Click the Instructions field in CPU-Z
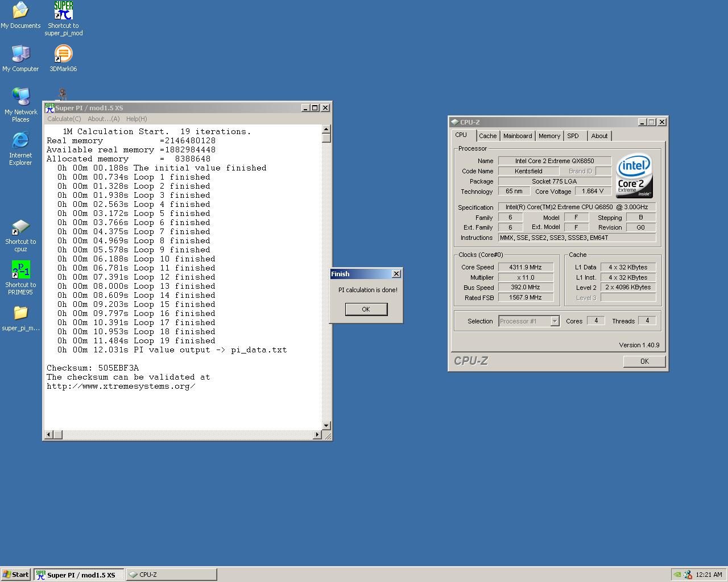The image size is (728, 582). 577,238
